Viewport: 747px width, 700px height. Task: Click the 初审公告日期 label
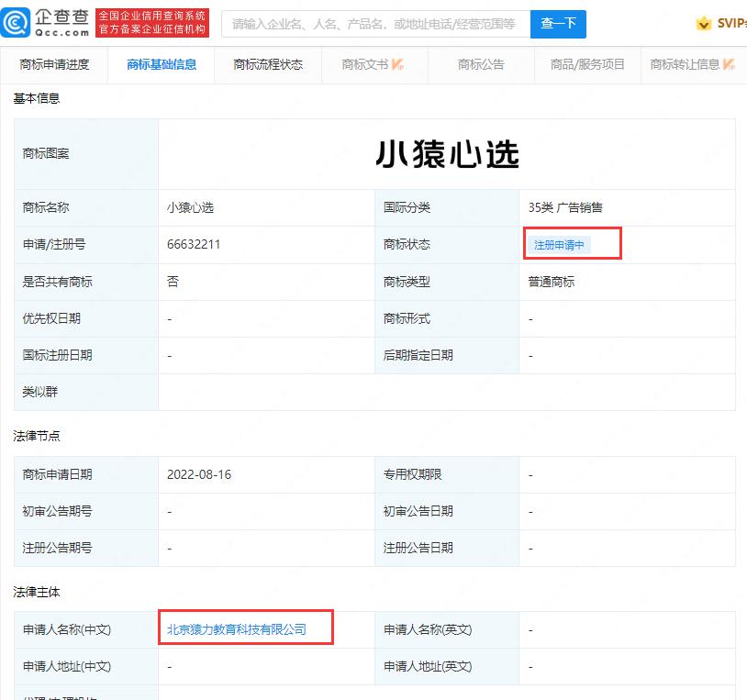pyautogui.click(x=418, y=511)
